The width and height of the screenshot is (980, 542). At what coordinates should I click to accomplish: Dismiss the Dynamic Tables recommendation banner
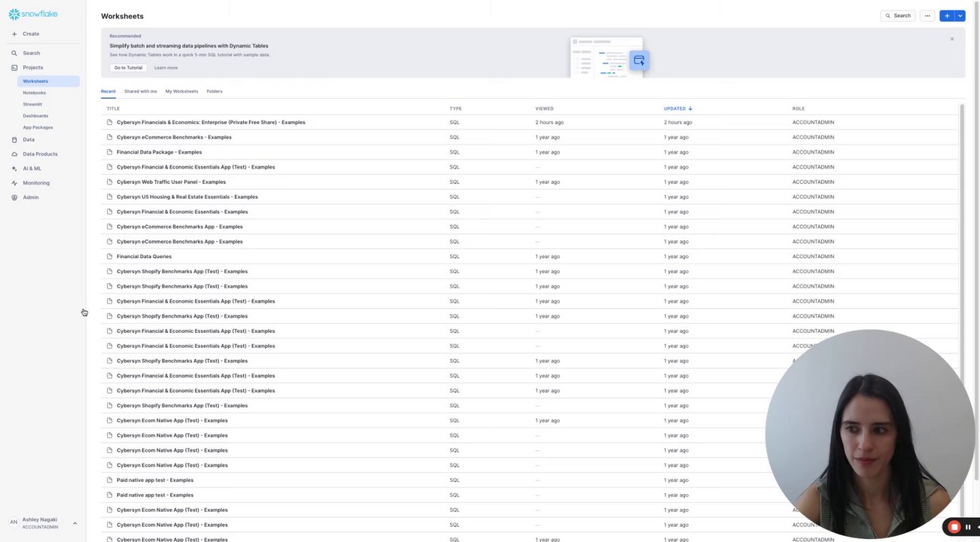coord(951,39)
